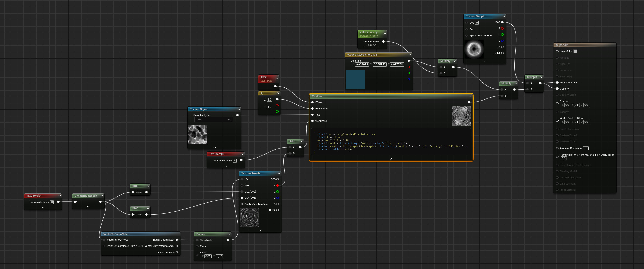Click the Base Color input pin on M_portal2
This screenshot has height=269, width=644.
(557, 51)
